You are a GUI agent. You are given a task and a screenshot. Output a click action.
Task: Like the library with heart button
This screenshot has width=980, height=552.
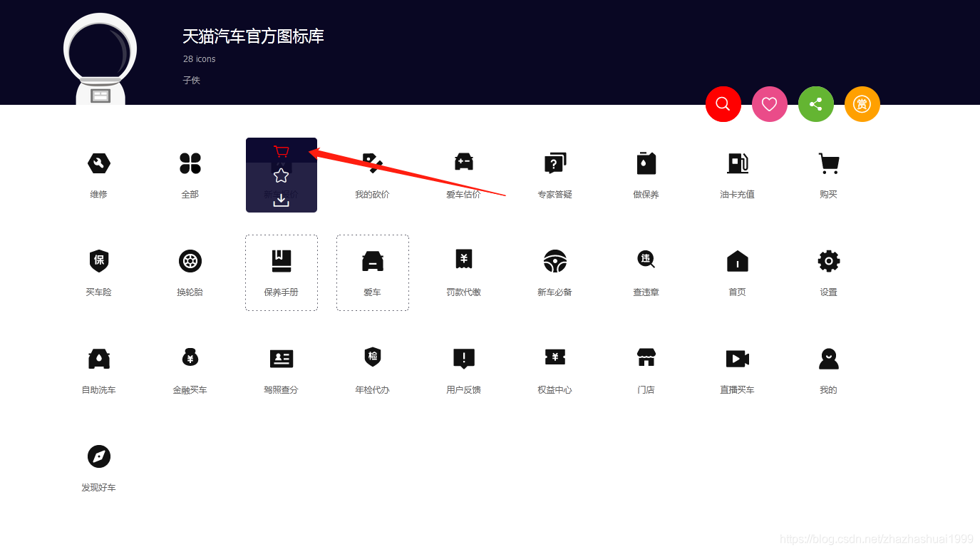[770, 104]
